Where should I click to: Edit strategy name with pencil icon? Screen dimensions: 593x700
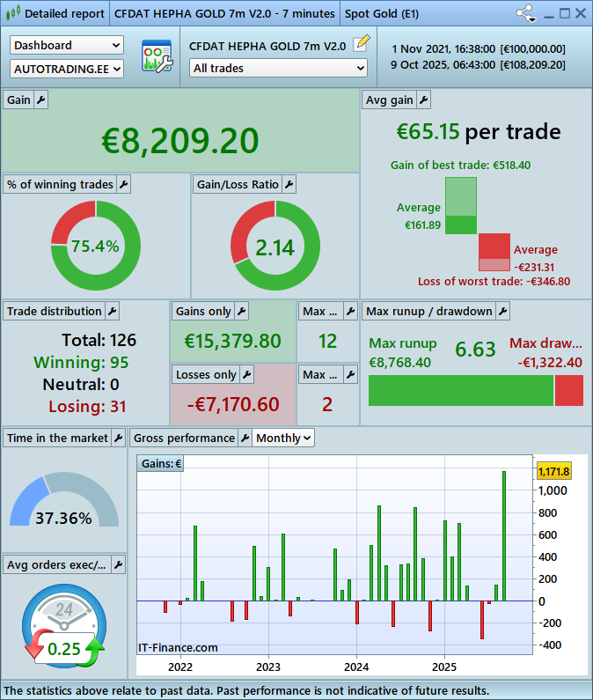pyautogui.click(x=361, y=45)
